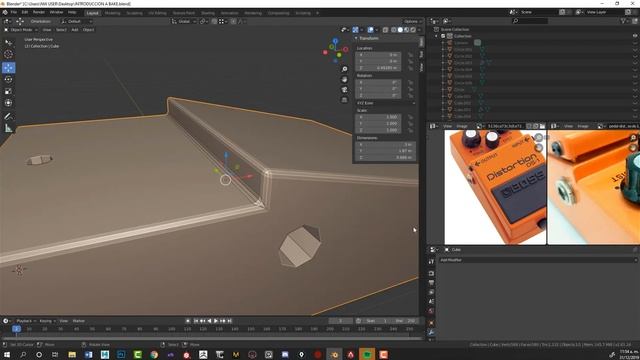Switch to Material Preview shading
Screen dimensions: 640x360
[x=407, y=30]
